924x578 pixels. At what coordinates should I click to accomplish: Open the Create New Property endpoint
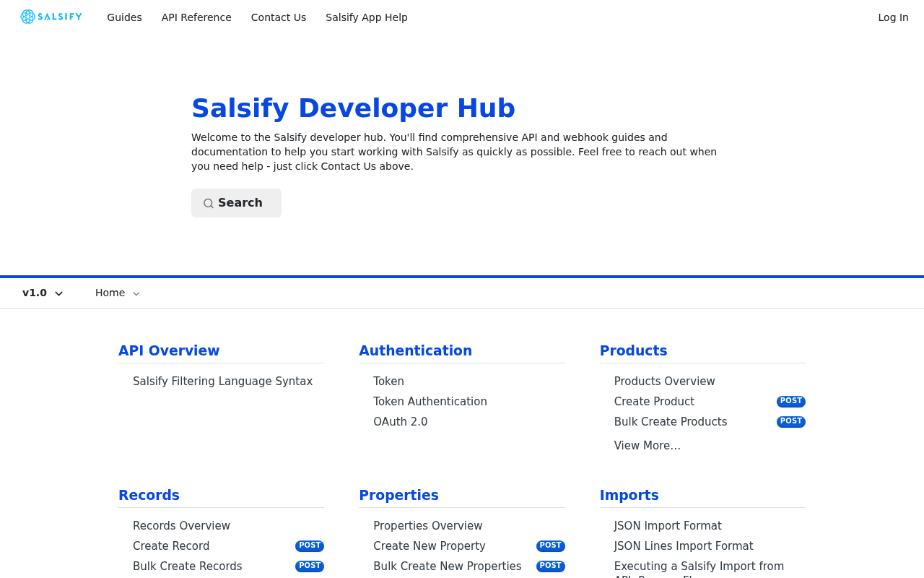tap(430, 546)
